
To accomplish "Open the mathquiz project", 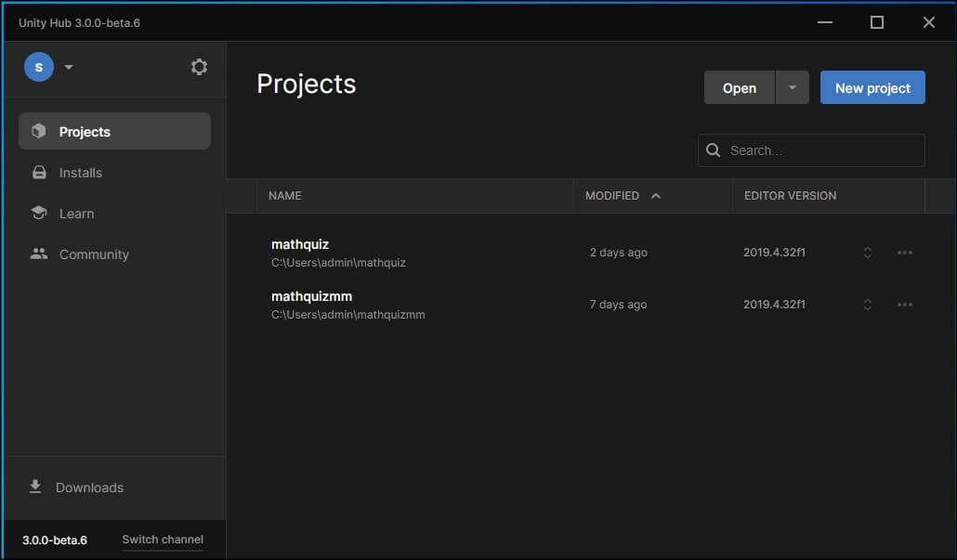I will point(300,244).
